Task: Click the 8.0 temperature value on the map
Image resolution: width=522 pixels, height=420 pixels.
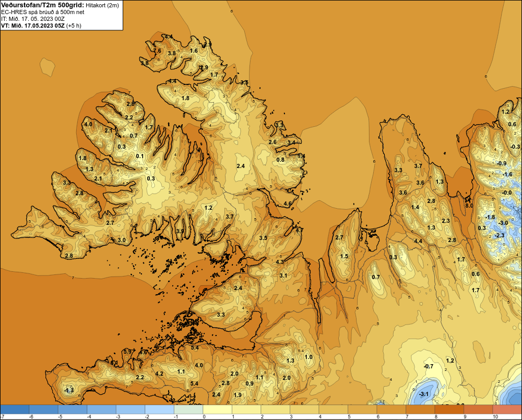Action: [x=469, y=206]
